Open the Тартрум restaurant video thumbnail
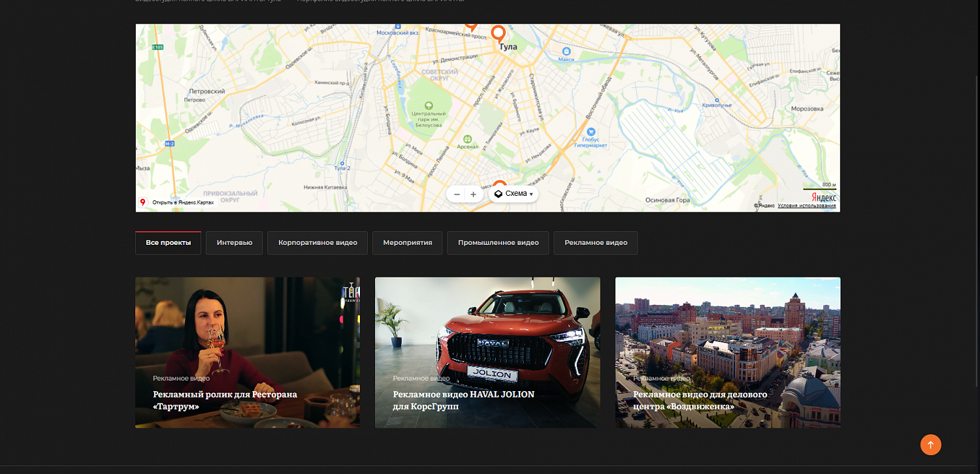This screenshot has height=474, width=980. click(247, 353)
